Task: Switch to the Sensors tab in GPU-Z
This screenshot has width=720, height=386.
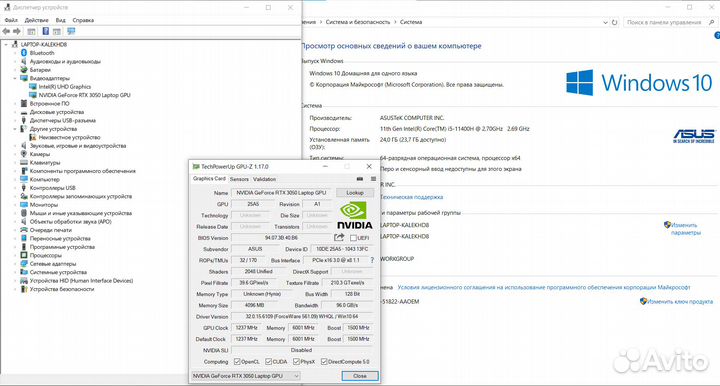Action: click(x=239, y=179)
